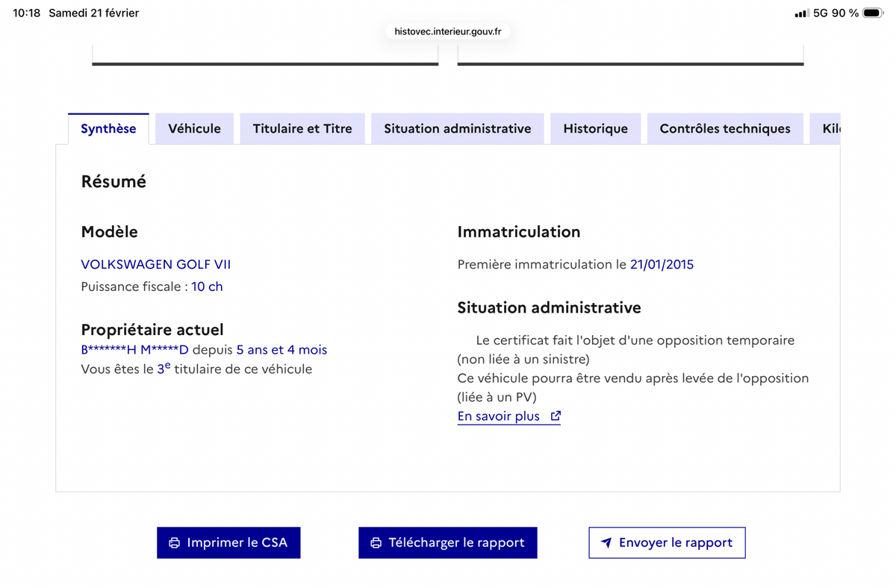896x588 pixels.
Task: Click the Situation administrative section heading
Action: tap(550, 307)
